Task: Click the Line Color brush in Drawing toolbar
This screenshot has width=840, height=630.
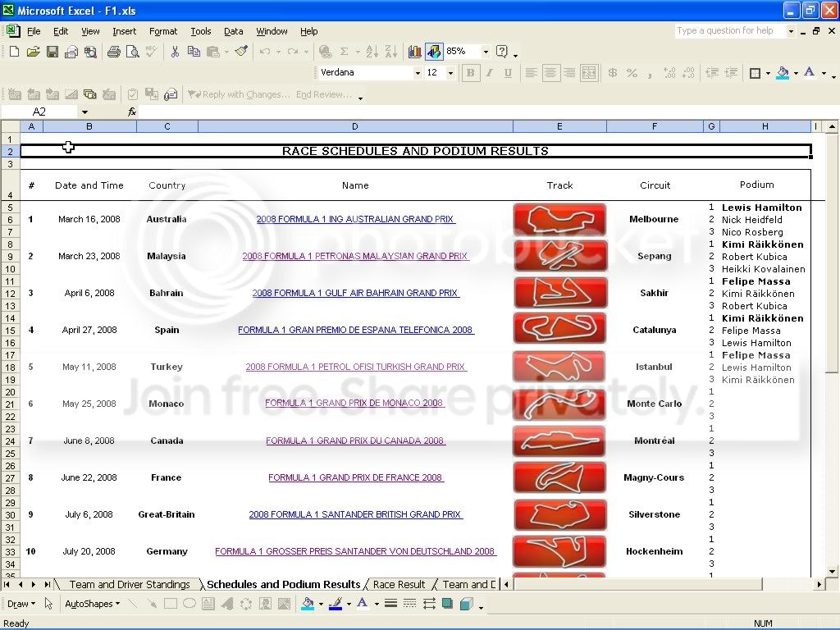Action: 336,604
